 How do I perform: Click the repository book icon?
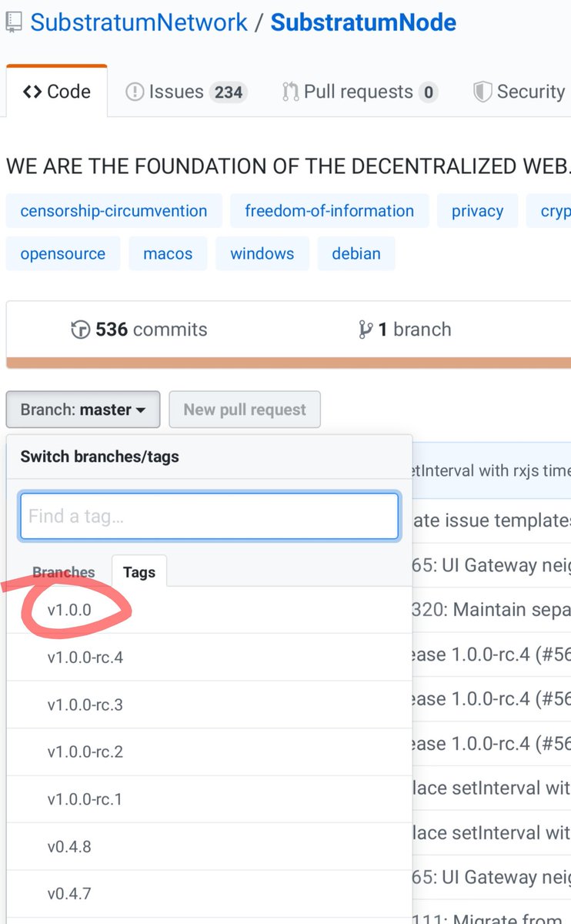[x=15, y=23]
